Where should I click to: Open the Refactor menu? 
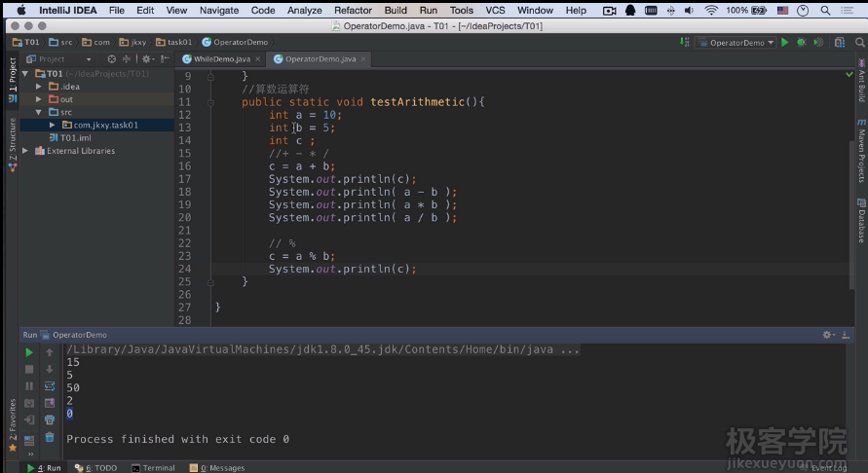tap(353, 11)
